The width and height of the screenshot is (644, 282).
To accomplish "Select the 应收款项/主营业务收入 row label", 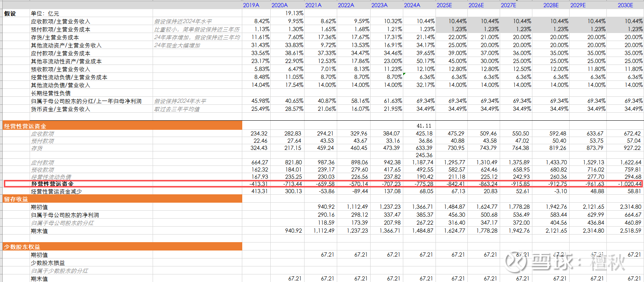I will [x=60, y=22].
